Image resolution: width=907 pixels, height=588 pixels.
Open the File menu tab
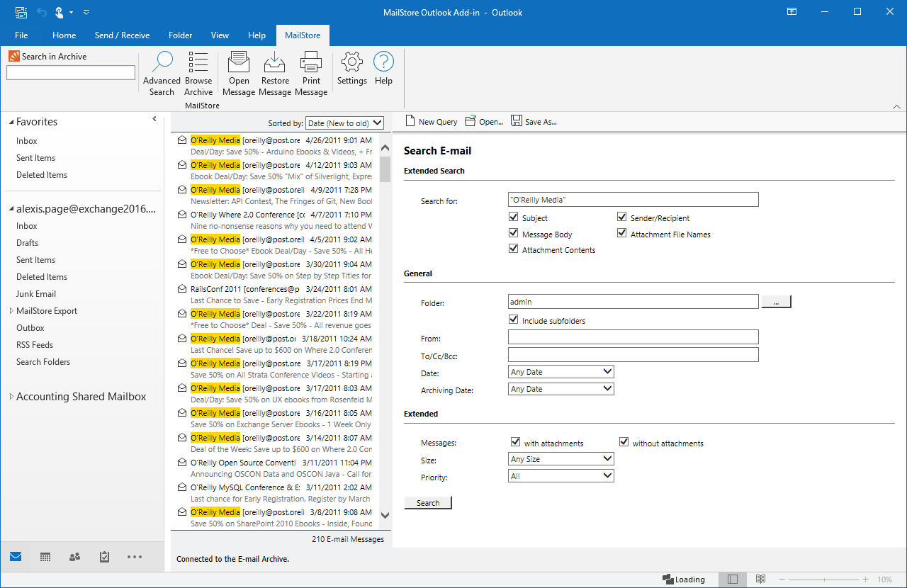[21, 35]
